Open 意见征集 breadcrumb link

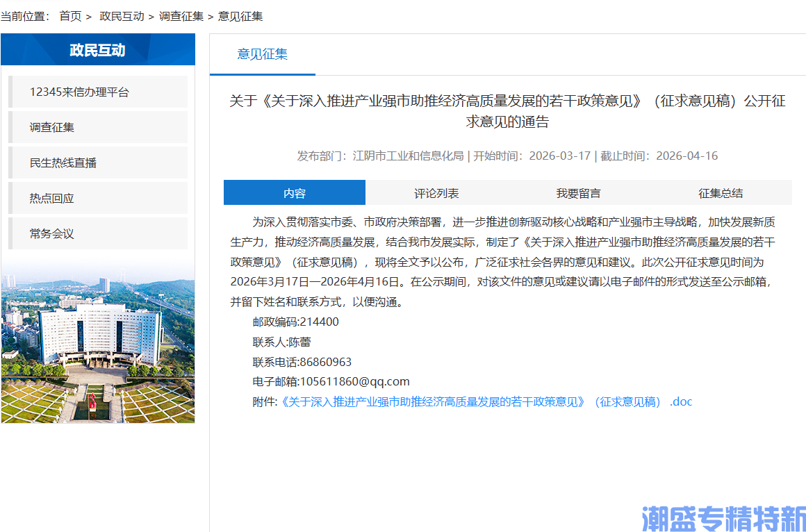pos(240,16)
